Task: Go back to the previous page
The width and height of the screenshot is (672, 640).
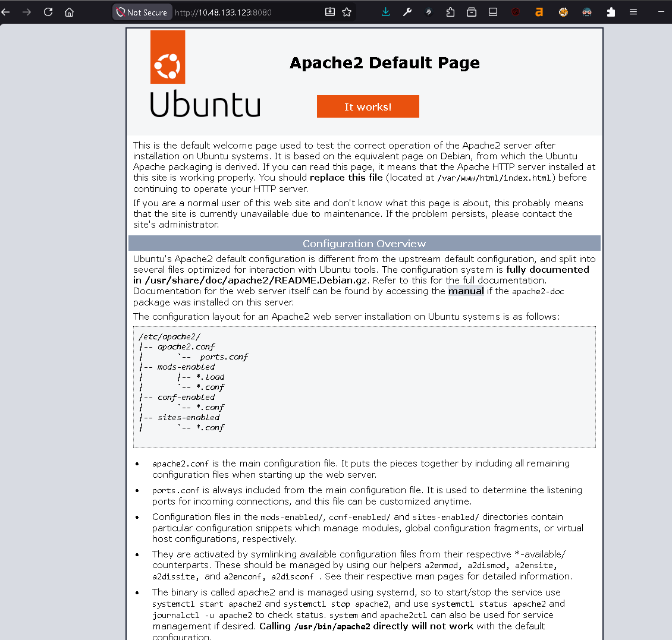Action: 5,12
